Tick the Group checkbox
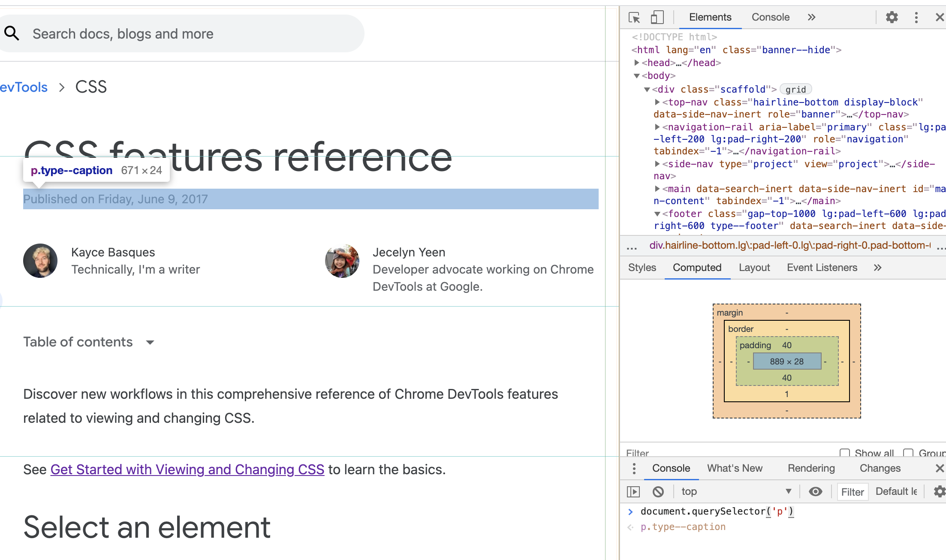This screenshot has width=946, height=560. [908, 453]
